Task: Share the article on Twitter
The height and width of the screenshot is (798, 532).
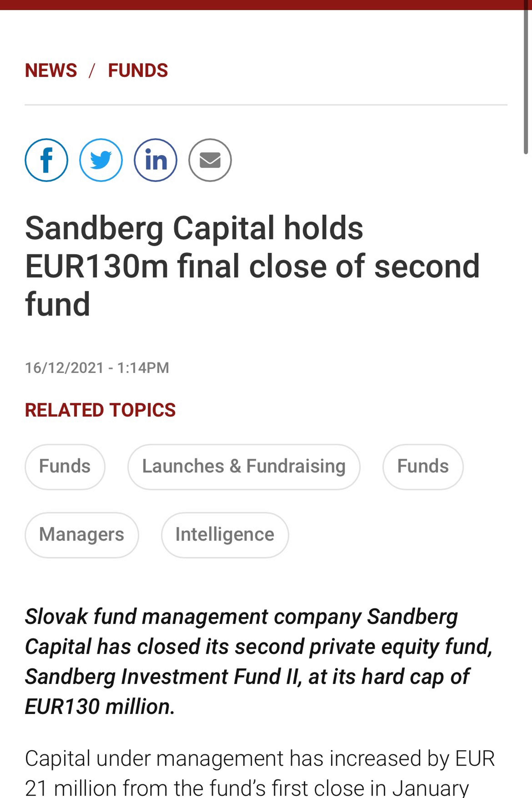Action: pyautogui.click(x=101, y=160)
